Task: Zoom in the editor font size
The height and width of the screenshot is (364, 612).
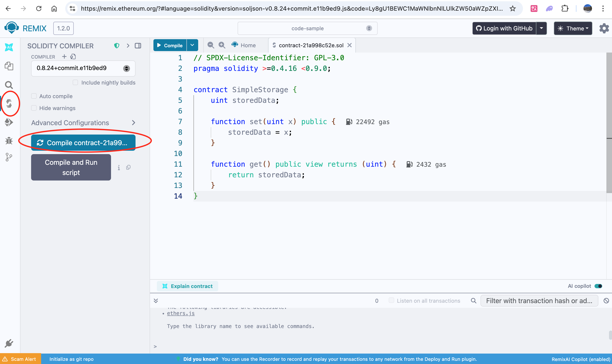Action: click(222, 45)
